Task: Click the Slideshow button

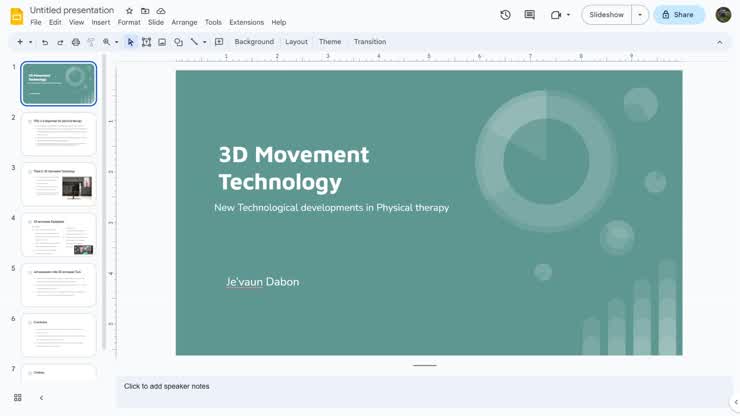Action: 606,15
